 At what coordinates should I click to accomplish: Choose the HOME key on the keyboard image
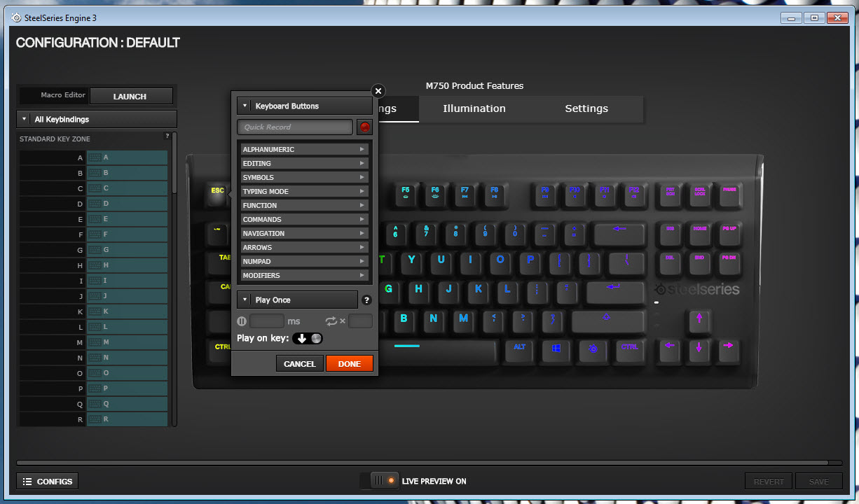click(699, 233)
